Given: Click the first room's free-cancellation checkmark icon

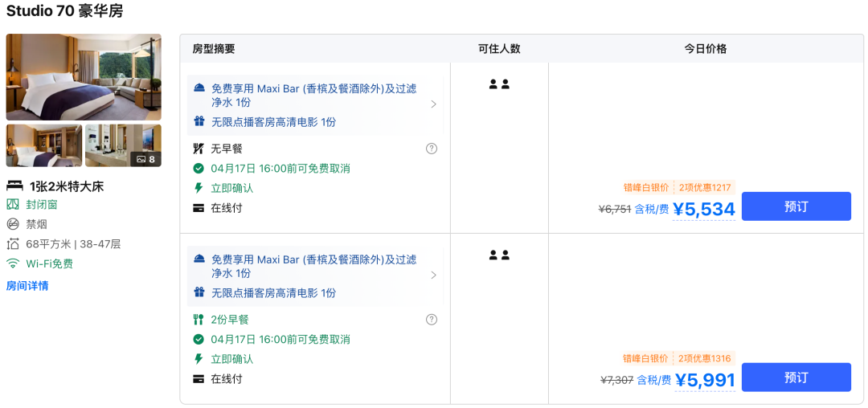Looking at the screenshot, I should 199,169.
